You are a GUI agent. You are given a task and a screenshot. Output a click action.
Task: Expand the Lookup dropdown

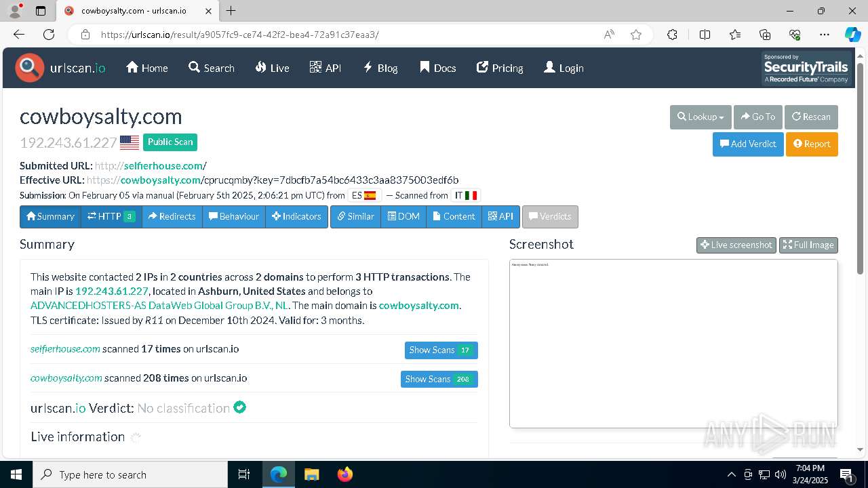click(x=701, y=117)
